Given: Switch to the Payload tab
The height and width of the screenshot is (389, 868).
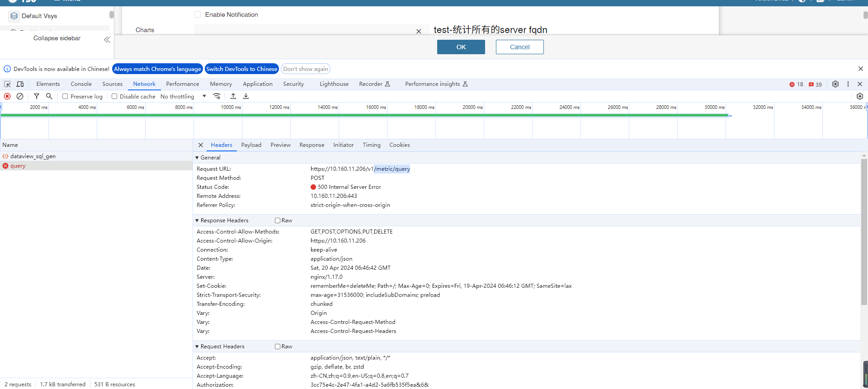Looking at the screenshot, I should [251, 145].
